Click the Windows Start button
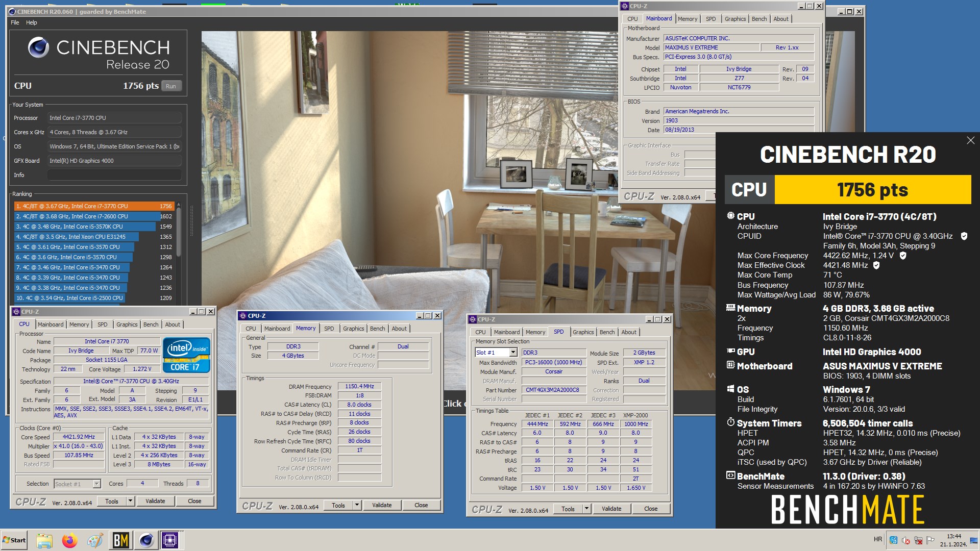 [14, 540]
